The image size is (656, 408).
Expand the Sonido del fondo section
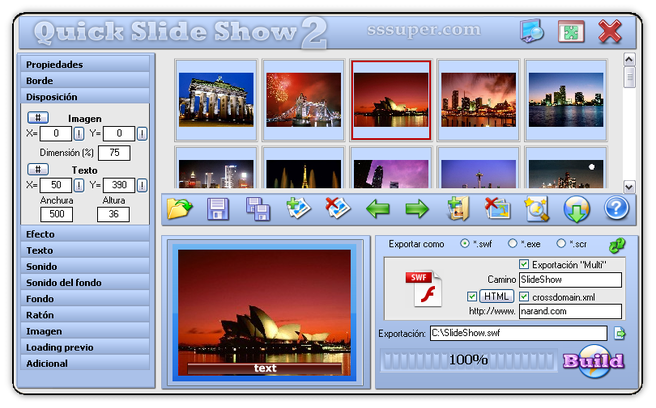[x=85, y=282]
